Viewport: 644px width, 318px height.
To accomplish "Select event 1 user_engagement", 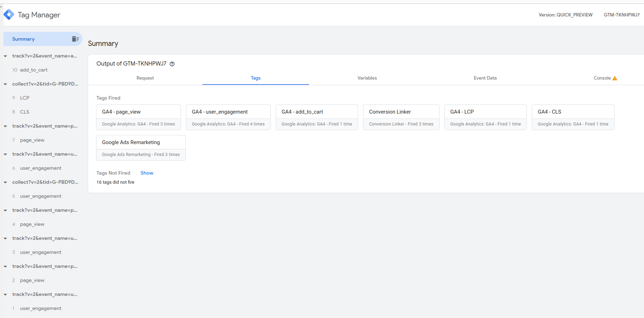I will click(x=40, y=308).
